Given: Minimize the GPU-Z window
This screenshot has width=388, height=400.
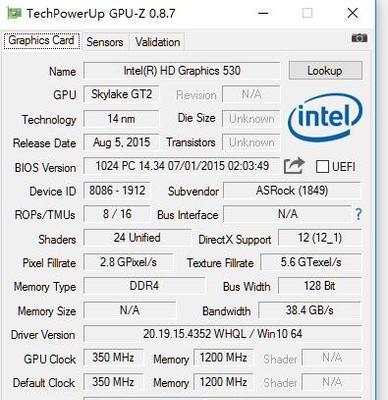Looking at the screenshot, I should click(x=263, y=14).
